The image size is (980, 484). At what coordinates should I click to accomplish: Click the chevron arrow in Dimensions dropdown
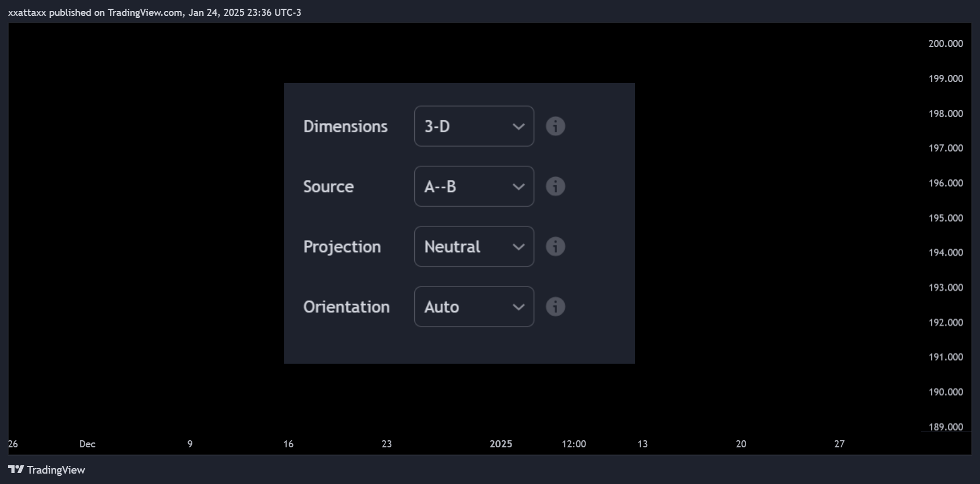tap(519, 127)
